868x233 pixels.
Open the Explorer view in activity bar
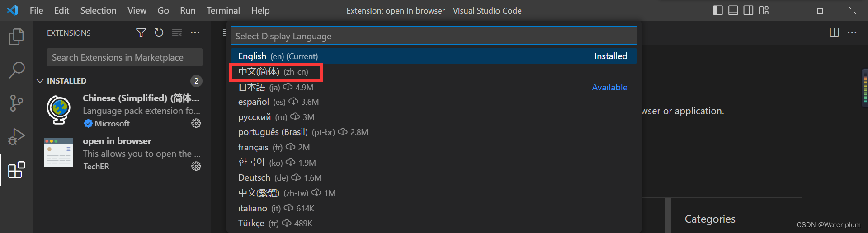point(16,37)
